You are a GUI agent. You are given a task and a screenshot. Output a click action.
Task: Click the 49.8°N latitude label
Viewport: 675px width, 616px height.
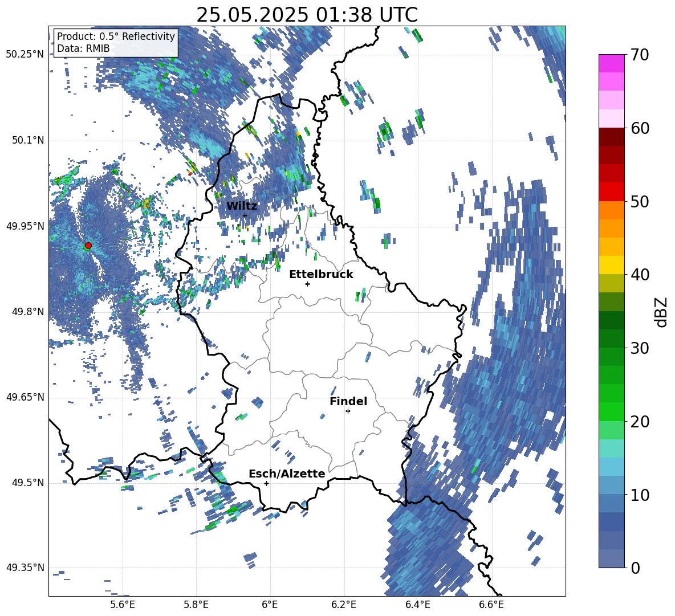pos(27,312)
